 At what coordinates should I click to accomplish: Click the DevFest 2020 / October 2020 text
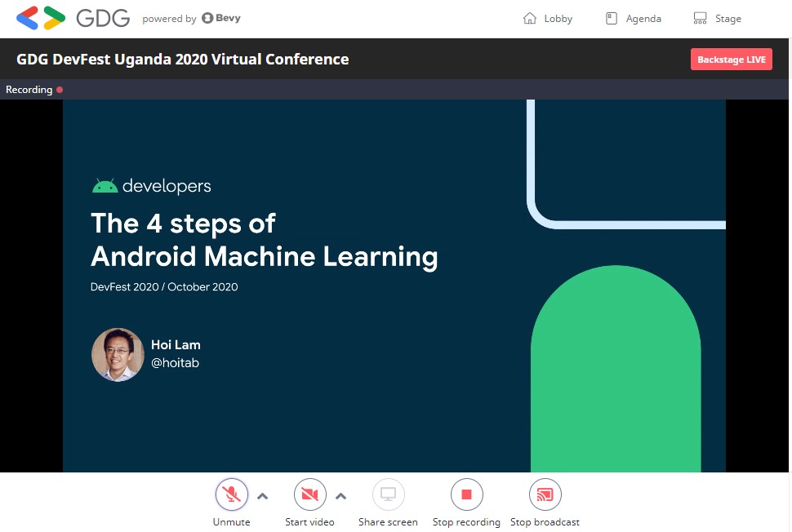[164, 286]
